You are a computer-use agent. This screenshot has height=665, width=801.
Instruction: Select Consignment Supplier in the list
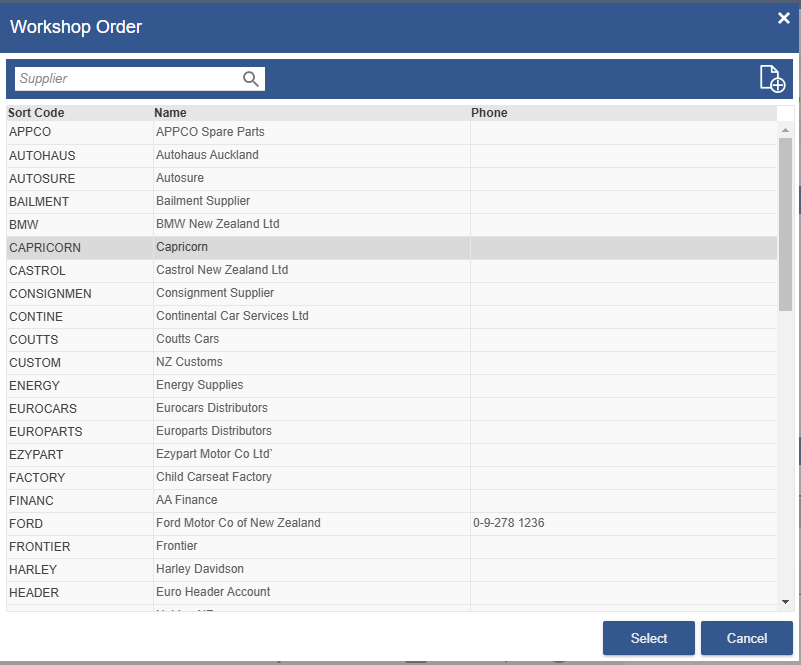312,293
